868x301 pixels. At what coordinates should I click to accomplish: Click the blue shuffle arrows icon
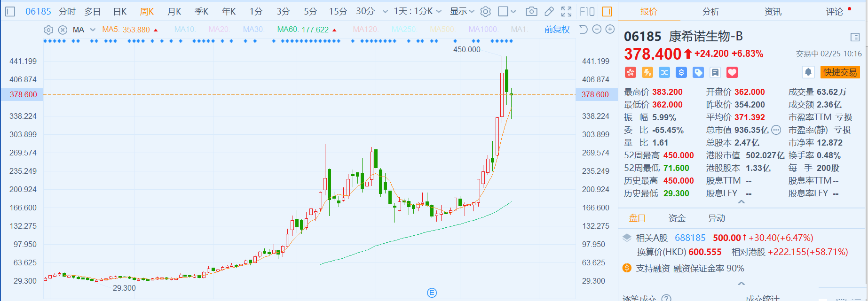pos(664,72)
